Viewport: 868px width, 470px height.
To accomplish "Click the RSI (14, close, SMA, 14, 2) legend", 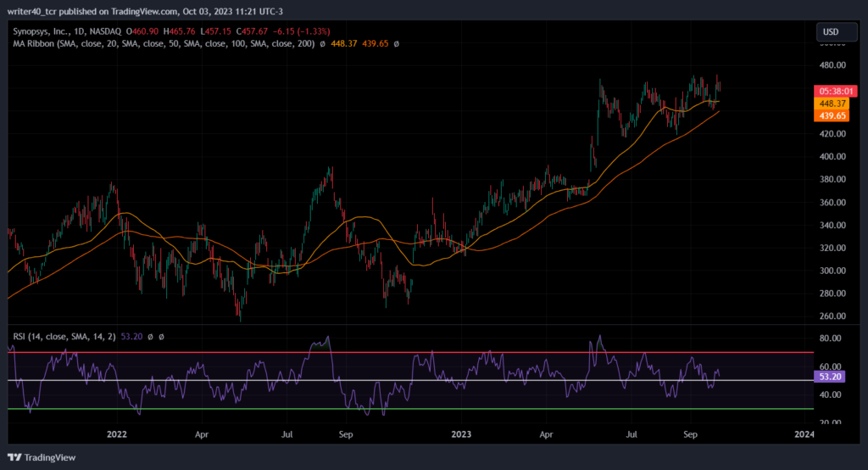I will (64, 337).
